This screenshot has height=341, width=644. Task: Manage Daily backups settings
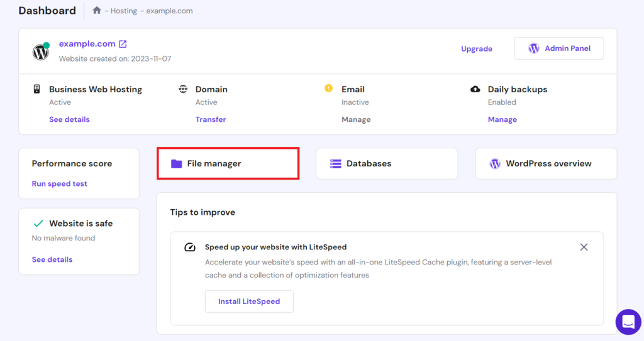(x=502, y=119)
